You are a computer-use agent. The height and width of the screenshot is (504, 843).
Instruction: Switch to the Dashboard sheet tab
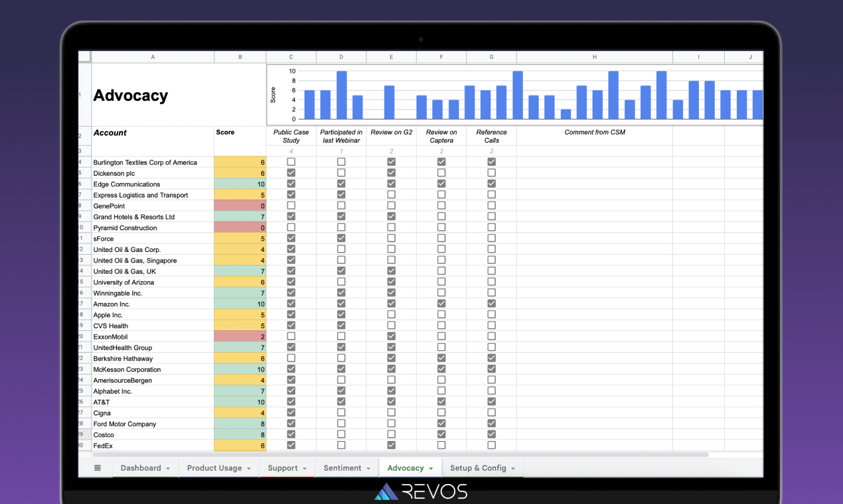140,468
